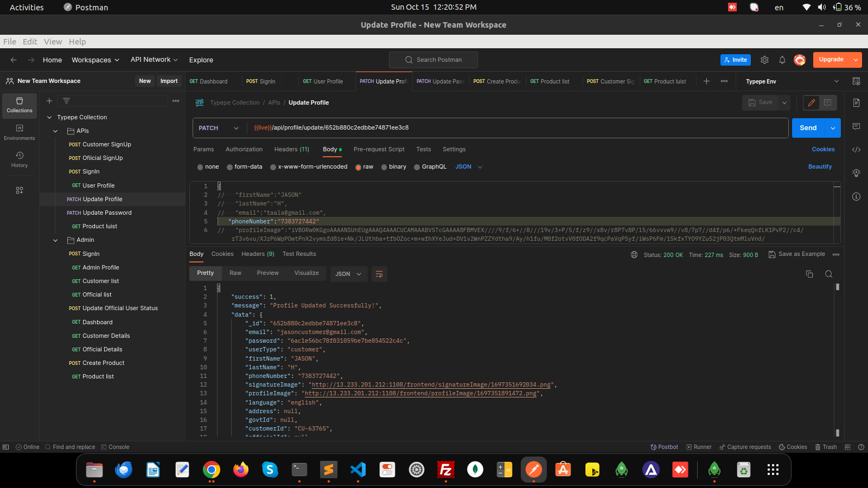Open the Pre-request Script tab
The width and height of the screenshot is (868, 488).
[379, 150]
